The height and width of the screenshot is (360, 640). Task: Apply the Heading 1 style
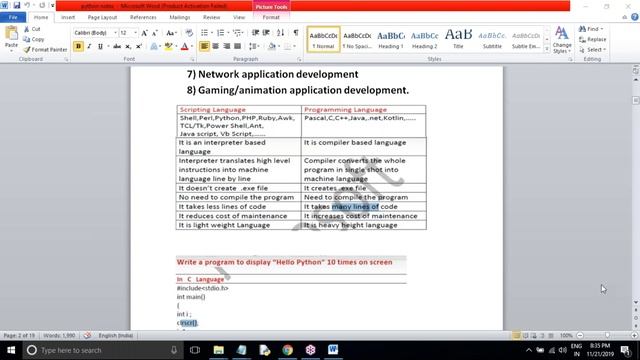click(391, 39)
